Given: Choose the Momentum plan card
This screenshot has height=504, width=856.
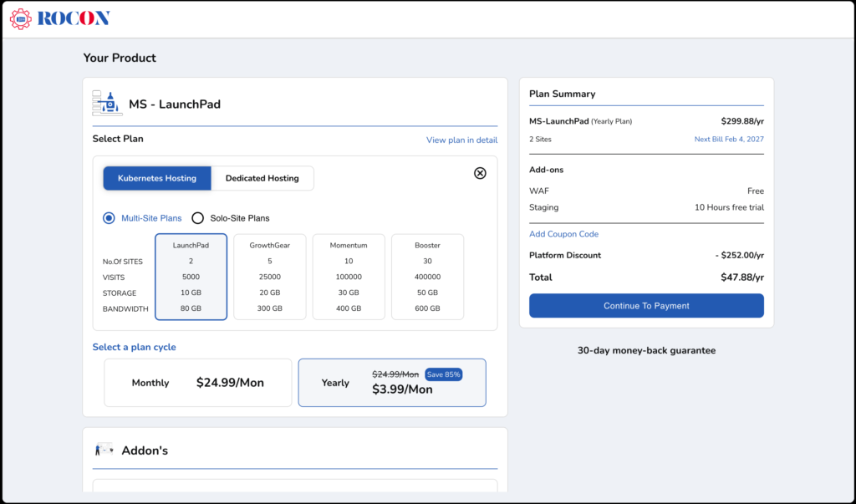Looking at the screenshot, I should pos(349,277).
